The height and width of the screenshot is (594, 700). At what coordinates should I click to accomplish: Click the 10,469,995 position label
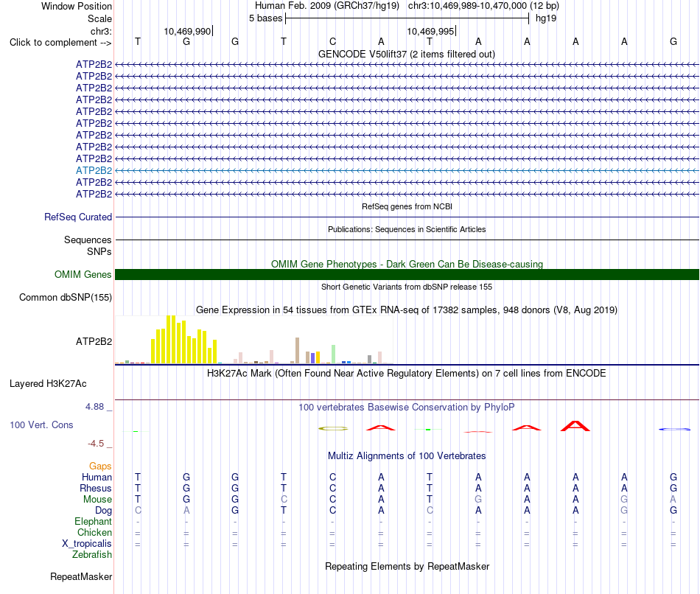pyautogui.click(x=430, y=31)
